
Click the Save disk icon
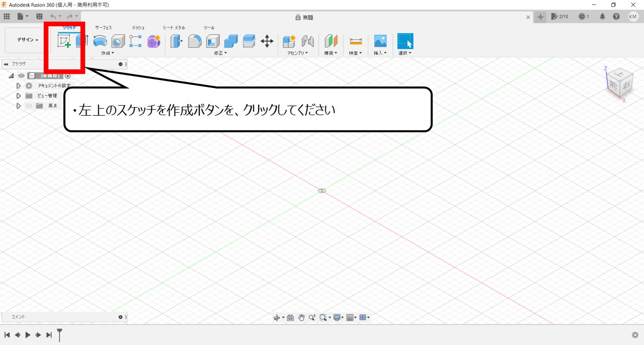point(39,17)
